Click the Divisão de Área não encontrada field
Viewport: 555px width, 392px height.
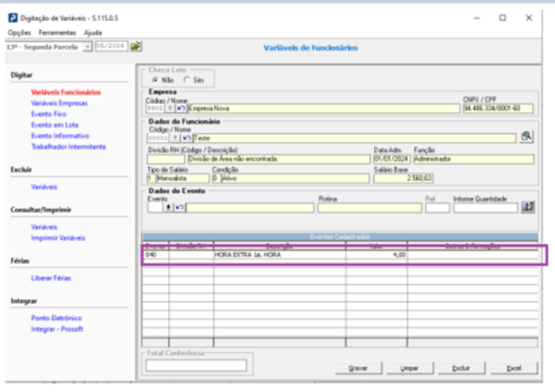click(x=279, y=159)
